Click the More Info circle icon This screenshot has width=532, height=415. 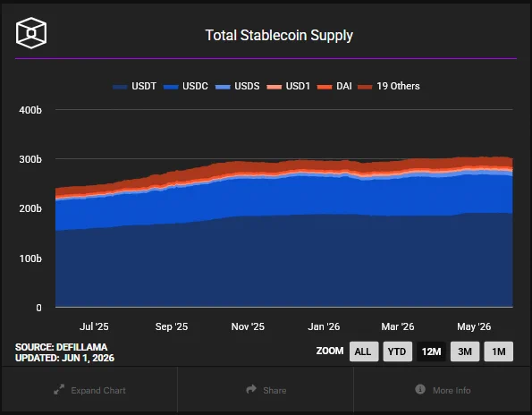pos(420,389)
